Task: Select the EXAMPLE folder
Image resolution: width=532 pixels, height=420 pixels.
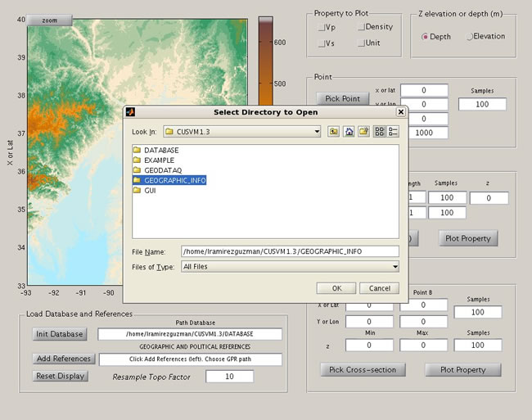Action: pos(154,160)
